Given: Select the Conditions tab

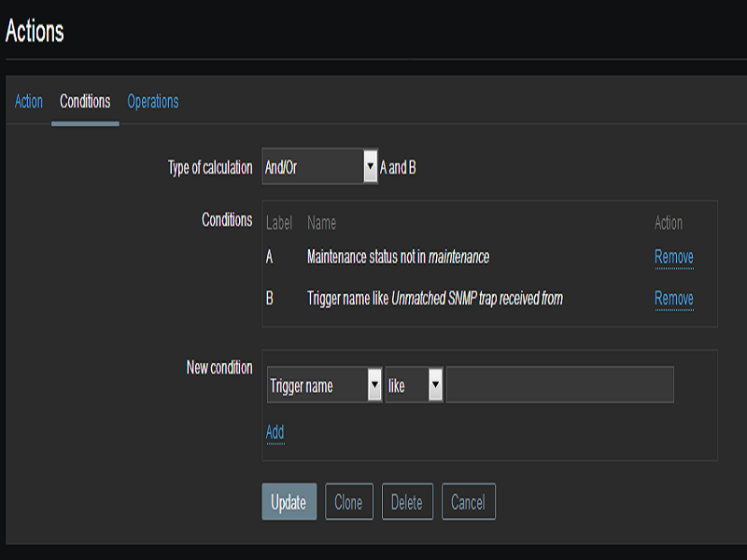Looking at the screenshot, I should [x=85, y=102].
